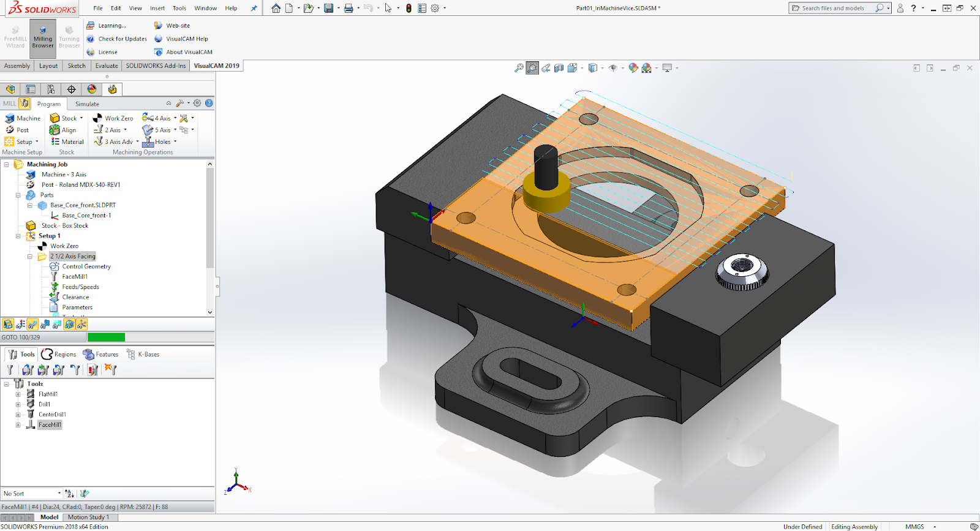The width and height of the screenshot is (980, 531).
Task: Open the ConfigurationManager tab icon
Action: pyautogui.click(x=51, y=89)
